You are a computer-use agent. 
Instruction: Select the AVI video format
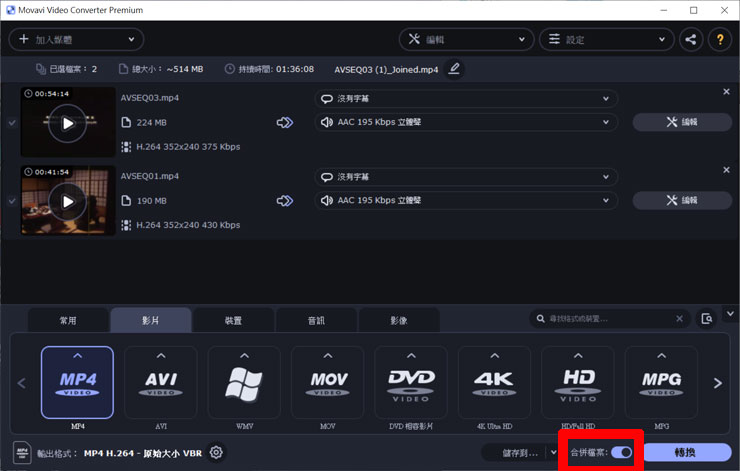161,382
